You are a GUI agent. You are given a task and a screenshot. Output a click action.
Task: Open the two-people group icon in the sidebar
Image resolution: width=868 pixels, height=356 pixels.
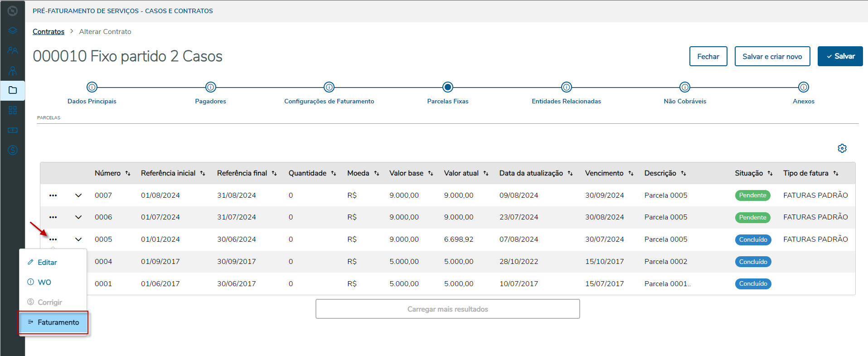13,50
